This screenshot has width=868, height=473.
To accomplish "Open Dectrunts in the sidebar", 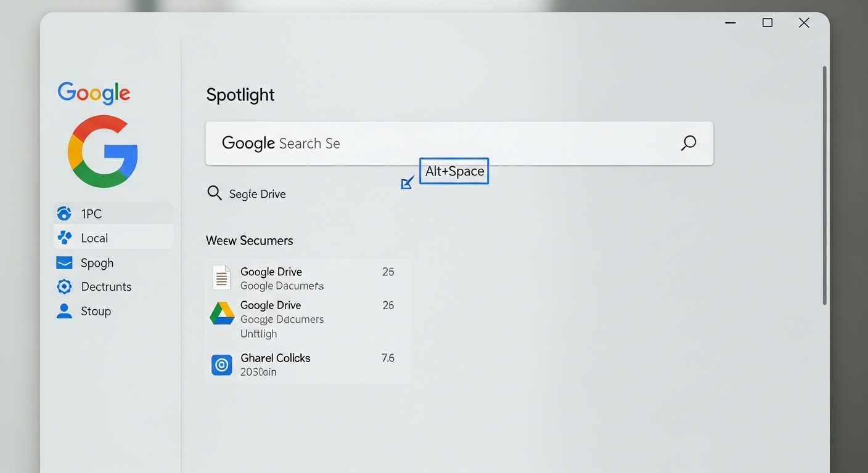I will tap(113, 286).
